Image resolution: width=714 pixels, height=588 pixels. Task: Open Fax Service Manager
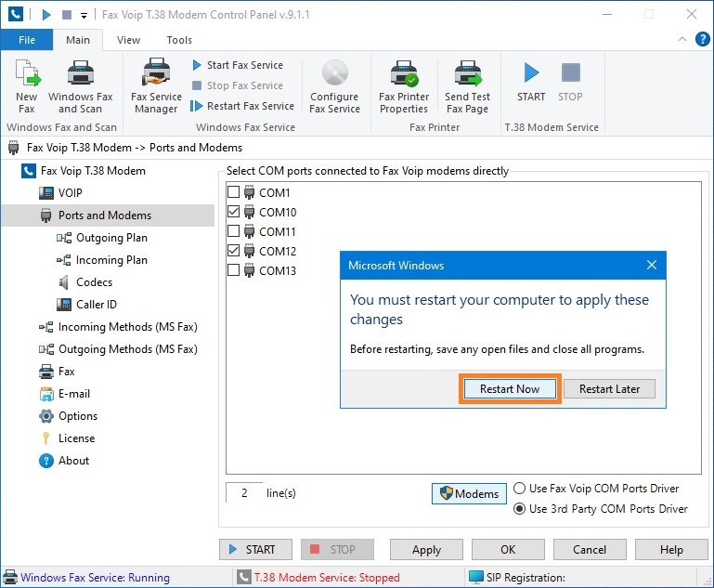pos(156,86)
